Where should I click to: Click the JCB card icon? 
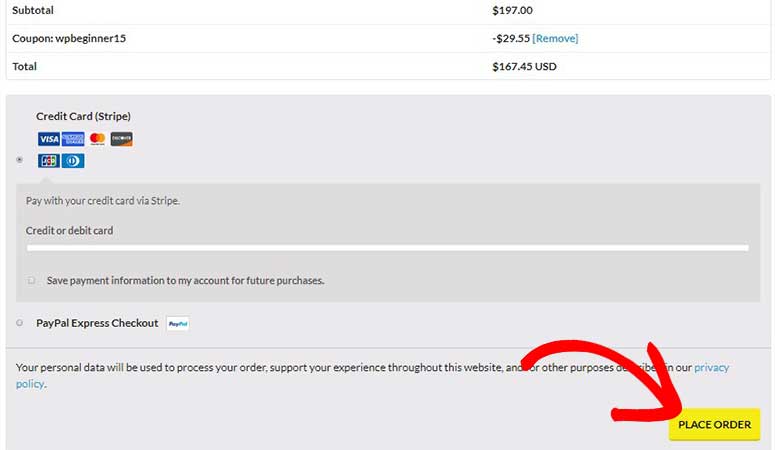point(48,161)
